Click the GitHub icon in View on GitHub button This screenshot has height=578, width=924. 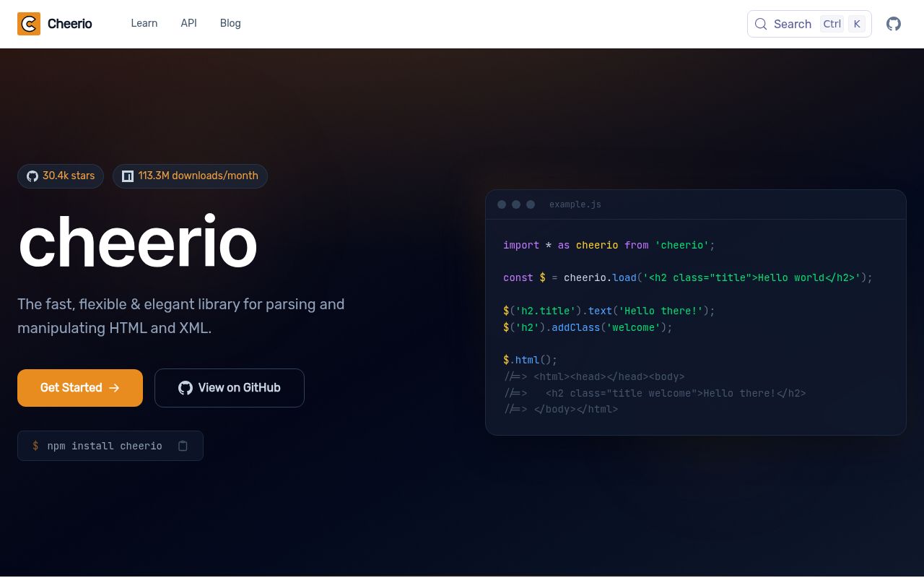pos(186,388)
